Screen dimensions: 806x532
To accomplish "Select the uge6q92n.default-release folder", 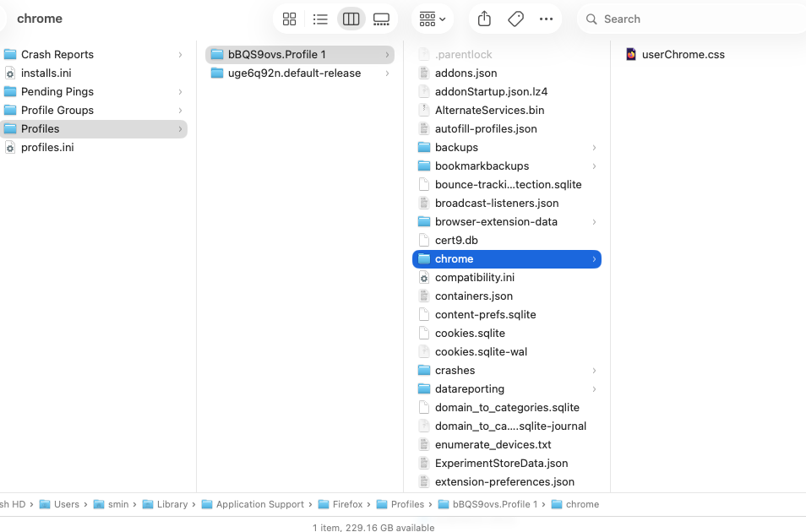I will point(293,73).
